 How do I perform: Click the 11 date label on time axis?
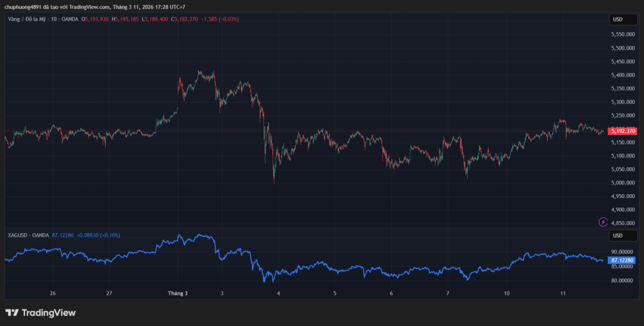coord(563,293)
